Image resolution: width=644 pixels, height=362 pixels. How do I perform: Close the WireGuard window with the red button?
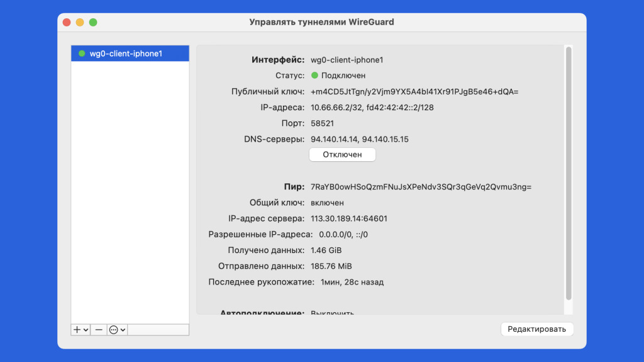[x=67, y=22]
